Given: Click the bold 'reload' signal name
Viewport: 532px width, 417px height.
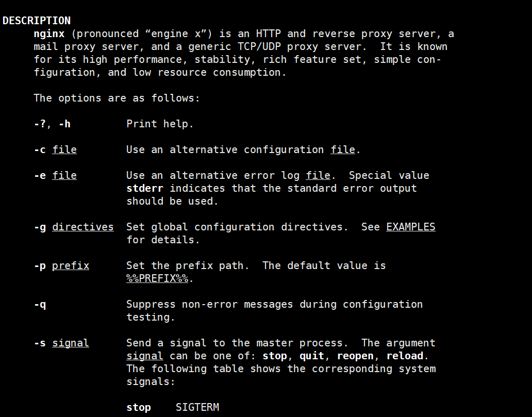Looking at the screenshot, I should 405,356.
